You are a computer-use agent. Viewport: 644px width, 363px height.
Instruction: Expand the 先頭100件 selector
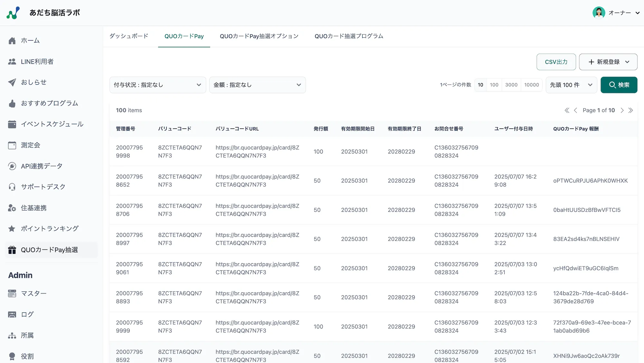pos(571,85)
